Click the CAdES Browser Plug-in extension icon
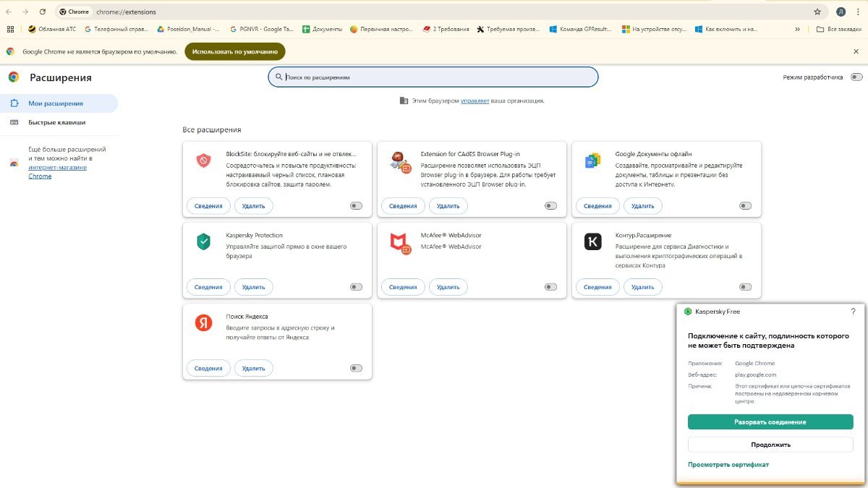The image size is (868, 488). (x=400, y=162)
